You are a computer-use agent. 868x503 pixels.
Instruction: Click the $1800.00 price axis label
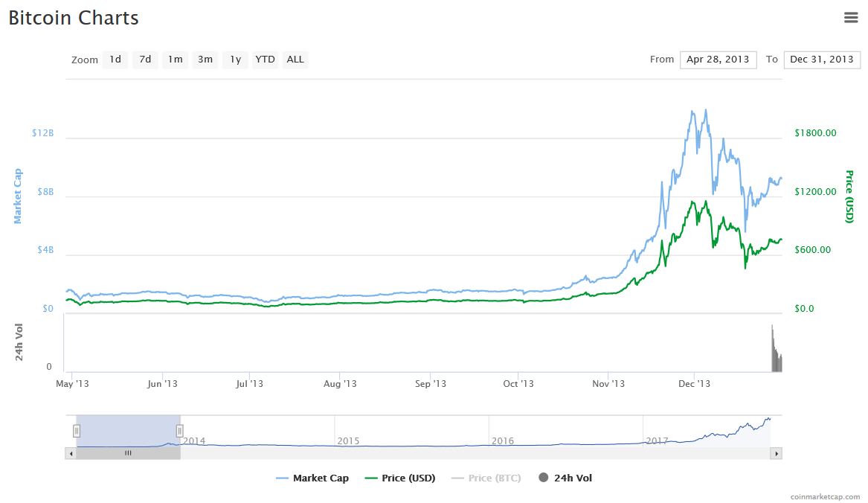815,133
